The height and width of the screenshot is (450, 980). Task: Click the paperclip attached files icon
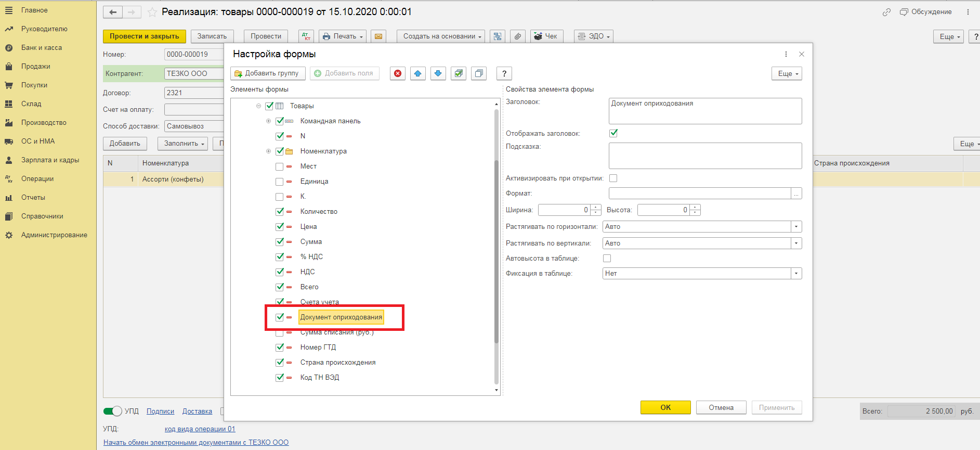pos(517,36)
